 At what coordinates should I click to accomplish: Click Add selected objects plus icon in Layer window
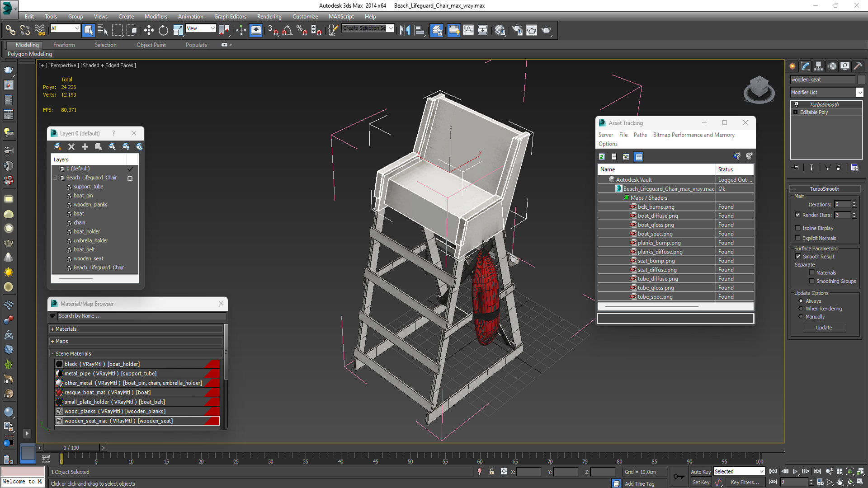click(x=85, y=146)
